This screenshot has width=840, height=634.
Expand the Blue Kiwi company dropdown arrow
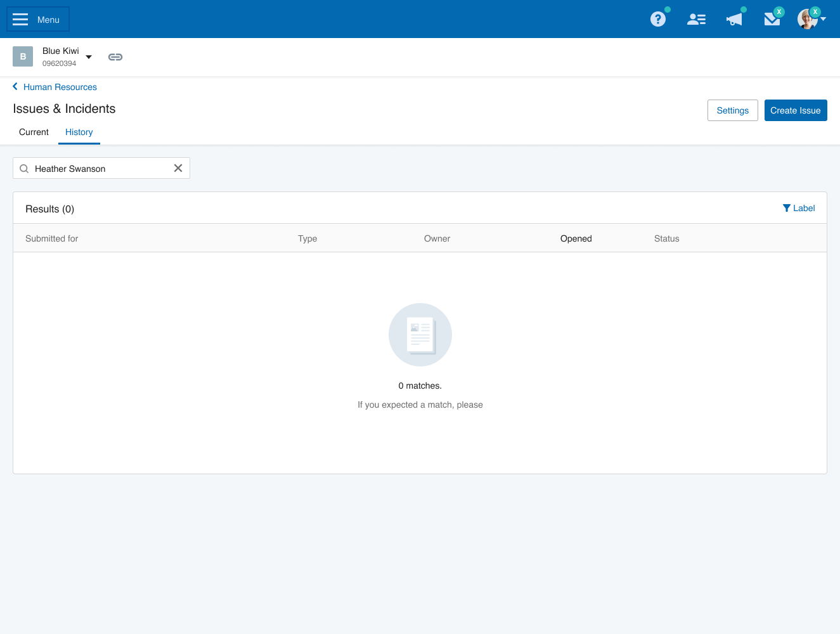tap(89, 57)
